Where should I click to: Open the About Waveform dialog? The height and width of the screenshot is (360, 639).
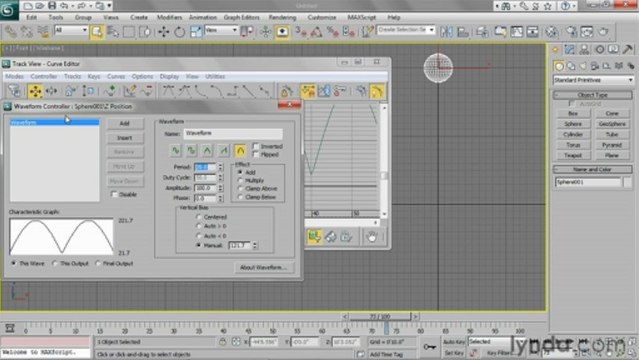[263, 267]
